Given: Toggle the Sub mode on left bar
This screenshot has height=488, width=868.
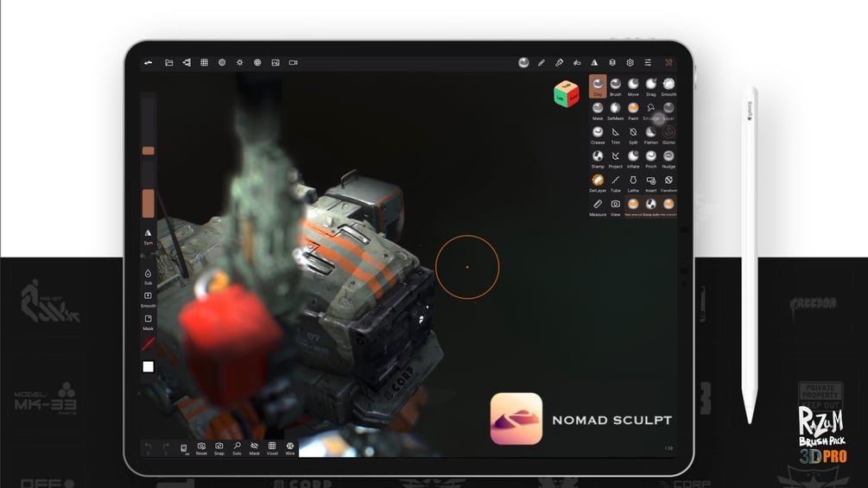Looking at the screenshot, I should coord(148,276).
